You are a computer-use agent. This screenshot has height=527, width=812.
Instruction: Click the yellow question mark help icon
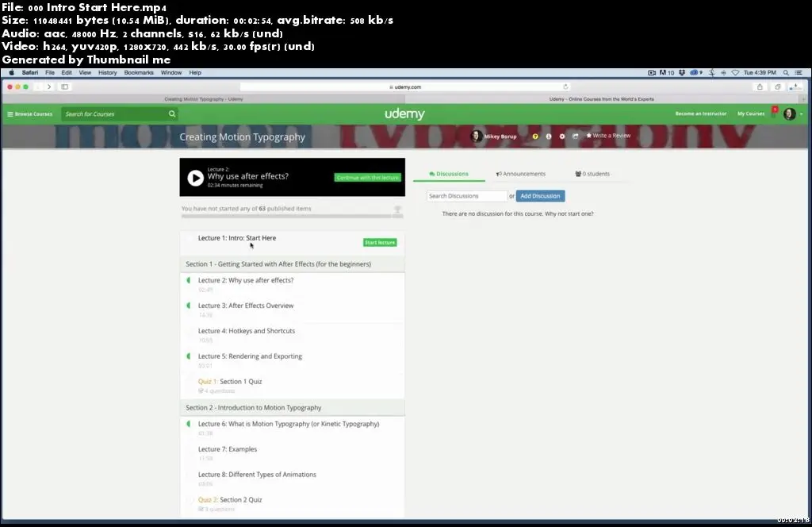[x=535, y=137]
